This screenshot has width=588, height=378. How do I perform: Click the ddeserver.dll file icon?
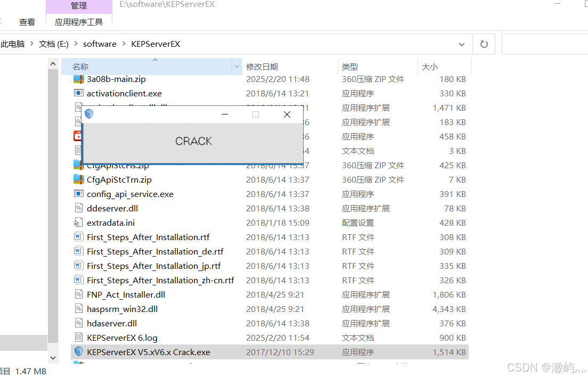(x=78, y=208)
